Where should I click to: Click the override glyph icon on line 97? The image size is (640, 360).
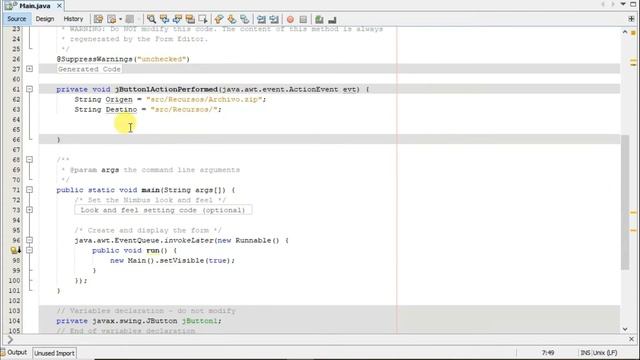point(16,250)
